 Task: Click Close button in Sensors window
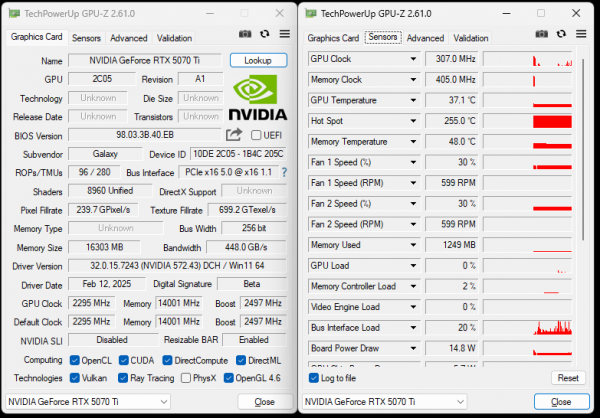tap(561, 402)
